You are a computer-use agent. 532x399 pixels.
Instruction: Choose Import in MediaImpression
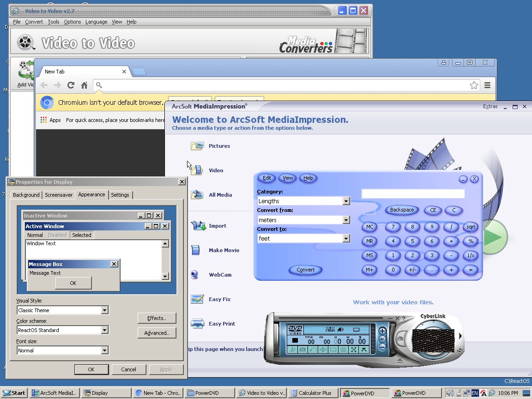coord(209,226)
